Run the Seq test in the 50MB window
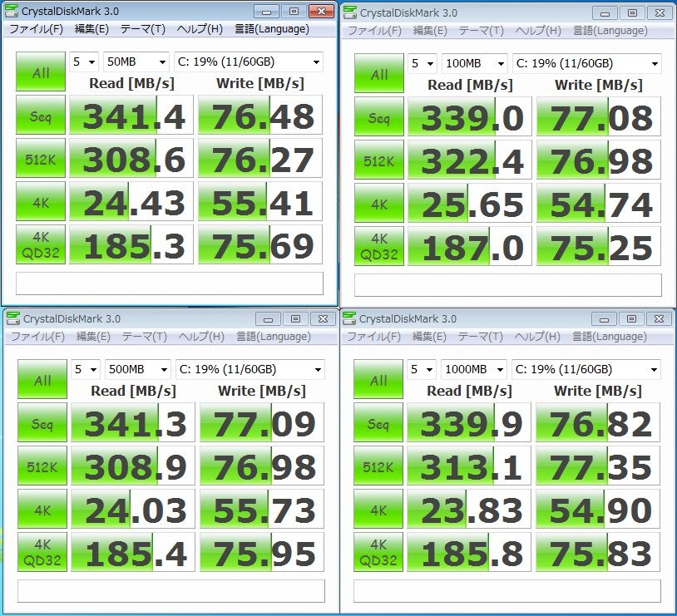This screenshot has width=677, height=616. click(41, 115)
